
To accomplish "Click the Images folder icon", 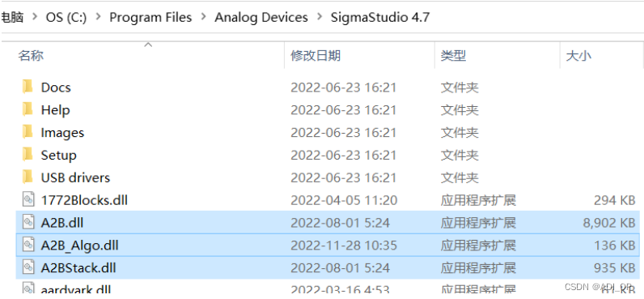I will (28, 132).
